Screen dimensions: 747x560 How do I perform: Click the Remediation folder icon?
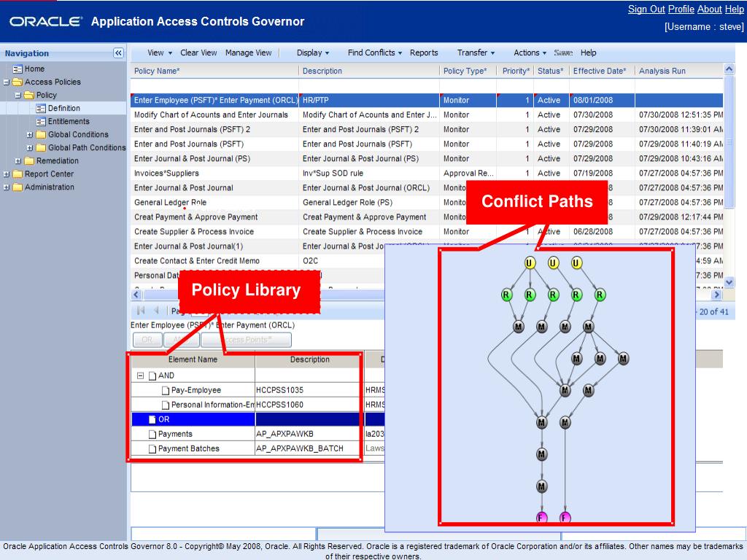[x=29, y=161]
